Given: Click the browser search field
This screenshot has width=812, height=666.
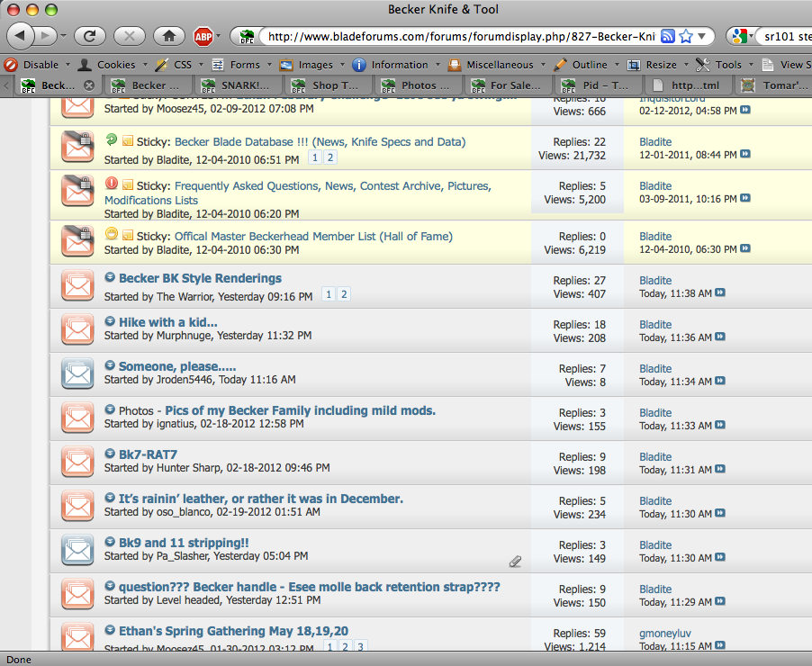Looking at the screenshot, I should tap(787, 36).
